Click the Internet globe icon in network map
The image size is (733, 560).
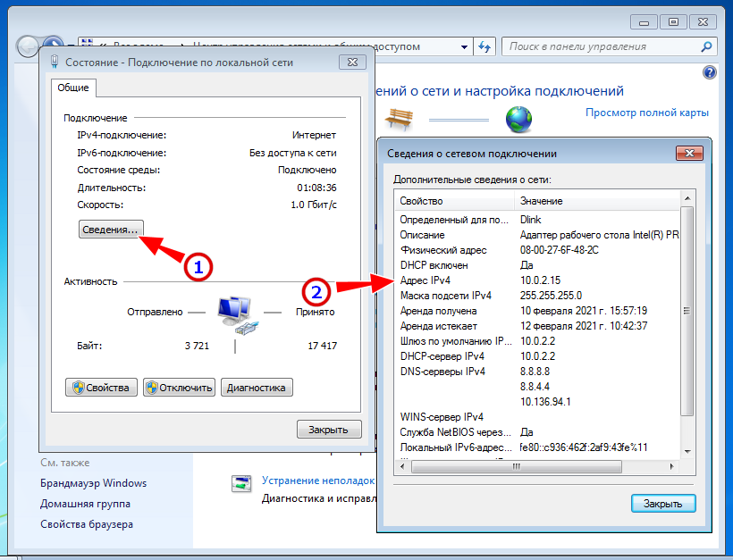(x=518, y=119)
